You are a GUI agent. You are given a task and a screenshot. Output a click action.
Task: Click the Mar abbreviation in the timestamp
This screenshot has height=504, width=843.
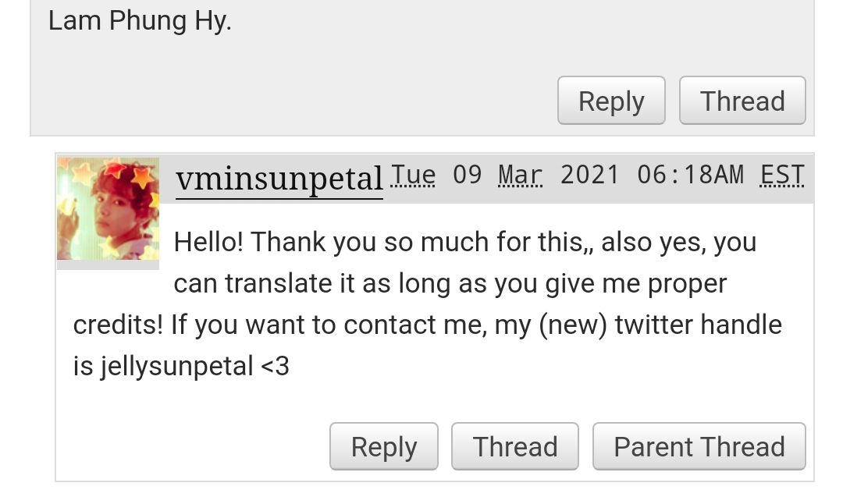pyautogui.click(x=520, y=175)
